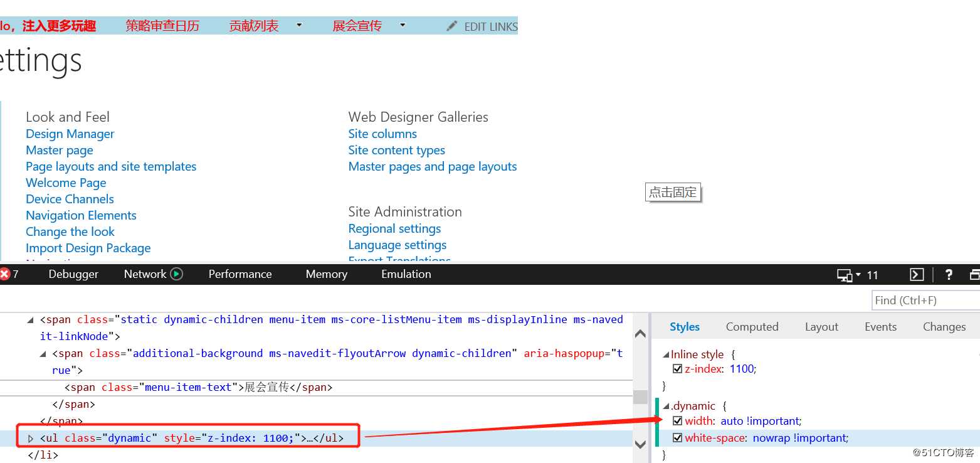Click the DOM tree scroll up arrow

640,334
